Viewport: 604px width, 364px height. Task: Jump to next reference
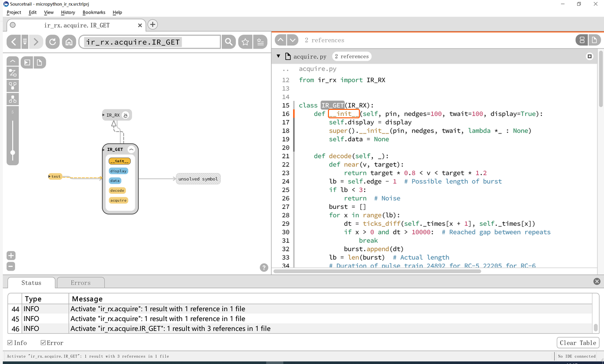(293, 40)
